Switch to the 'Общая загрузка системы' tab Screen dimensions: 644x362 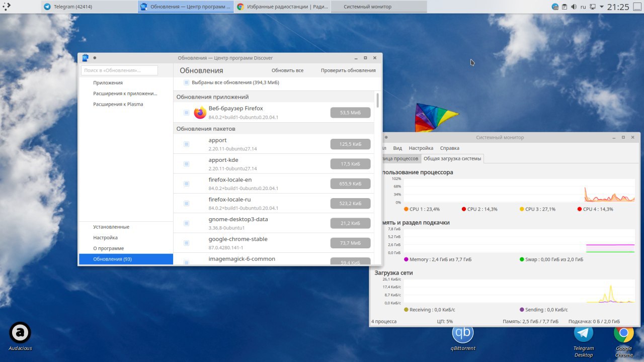[452, 158]
